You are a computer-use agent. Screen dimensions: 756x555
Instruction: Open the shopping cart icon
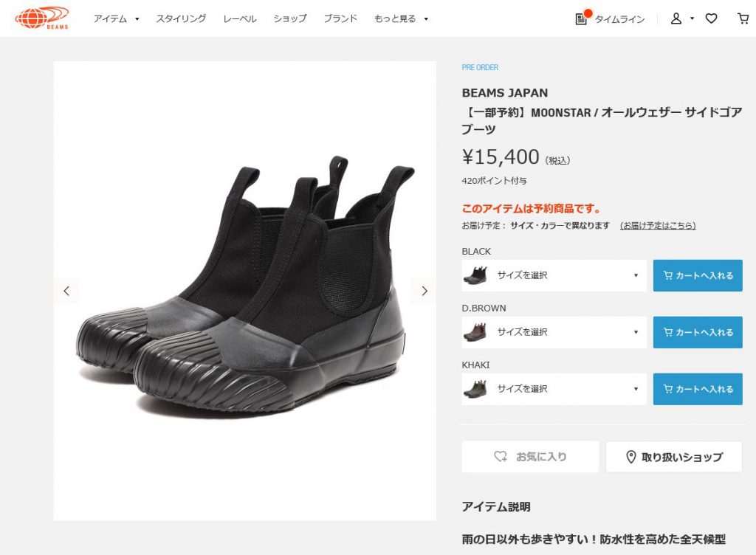[743, 18]
